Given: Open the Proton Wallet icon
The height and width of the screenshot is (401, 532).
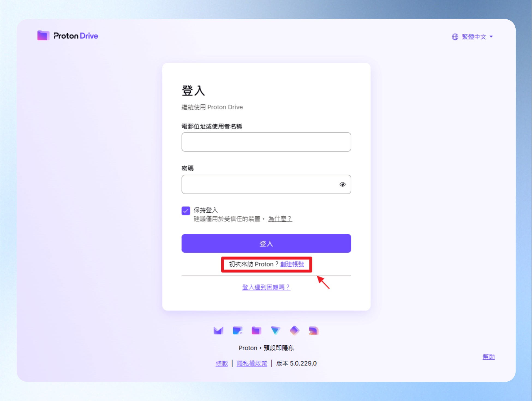Looking at the screenshot, I should point(314,331).
